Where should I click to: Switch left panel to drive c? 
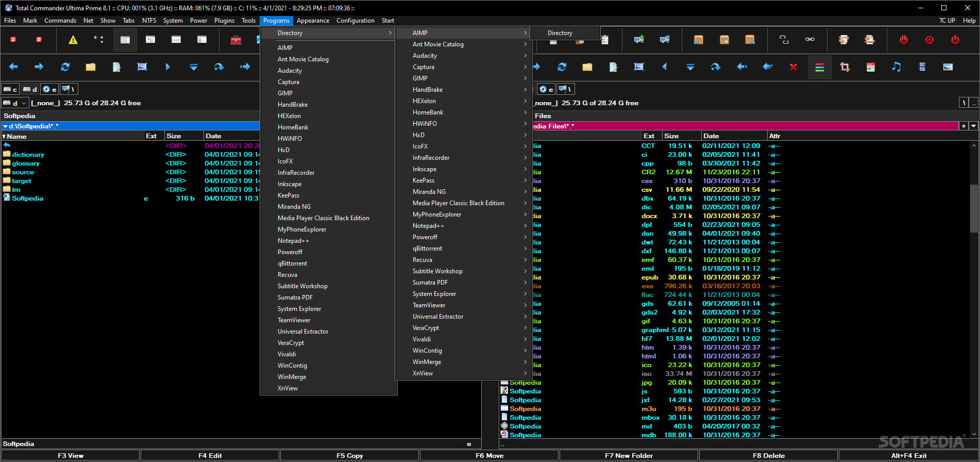(10, 89)
